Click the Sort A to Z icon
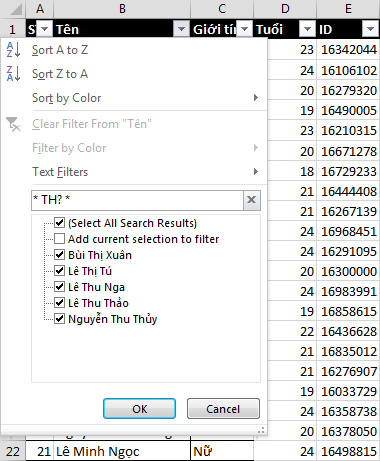380x461 pixels. pos(14,50)
